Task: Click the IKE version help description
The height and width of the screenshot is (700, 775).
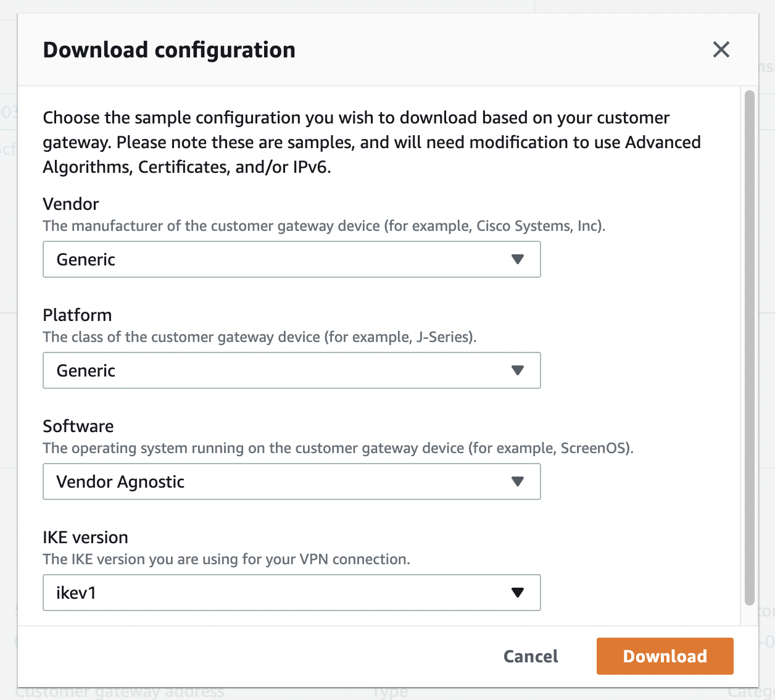Action: (226, 559)
